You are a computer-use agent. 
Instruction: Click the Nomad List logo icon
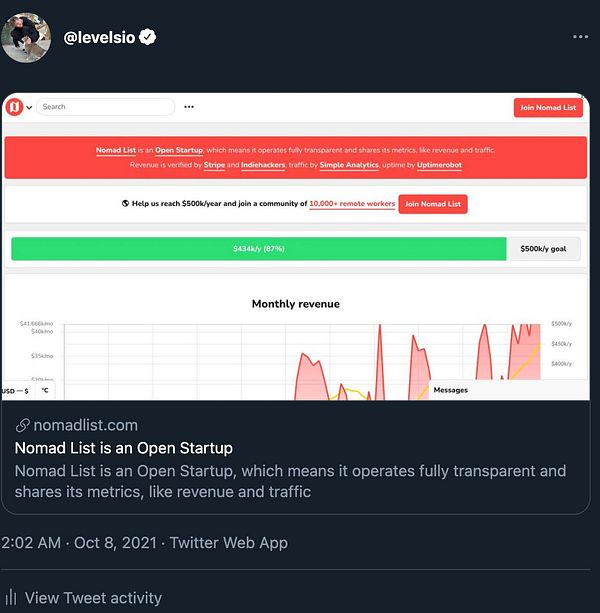click(16, 107)
